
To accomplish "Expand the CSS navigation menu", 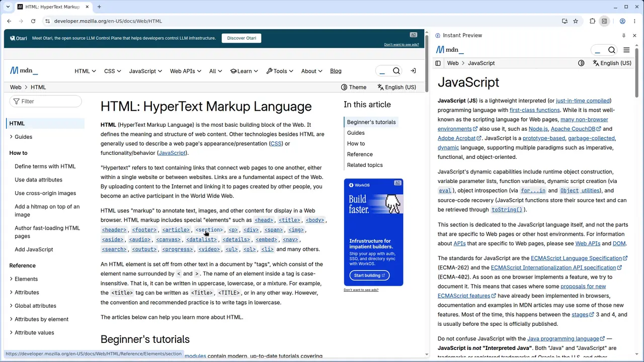I will (113, 71).
